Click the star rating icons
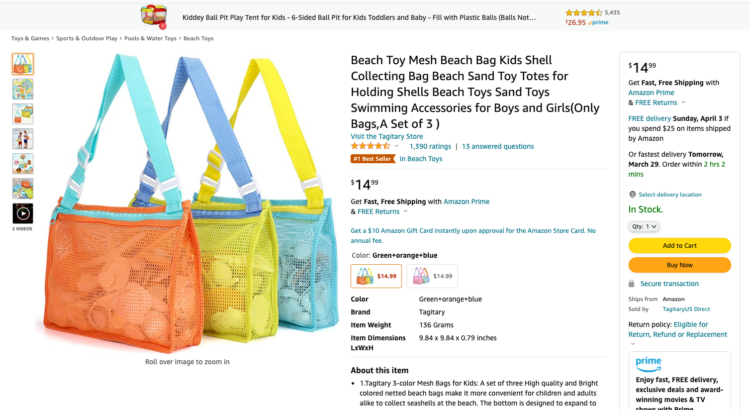750x410 pixels. tap(370, 146)
